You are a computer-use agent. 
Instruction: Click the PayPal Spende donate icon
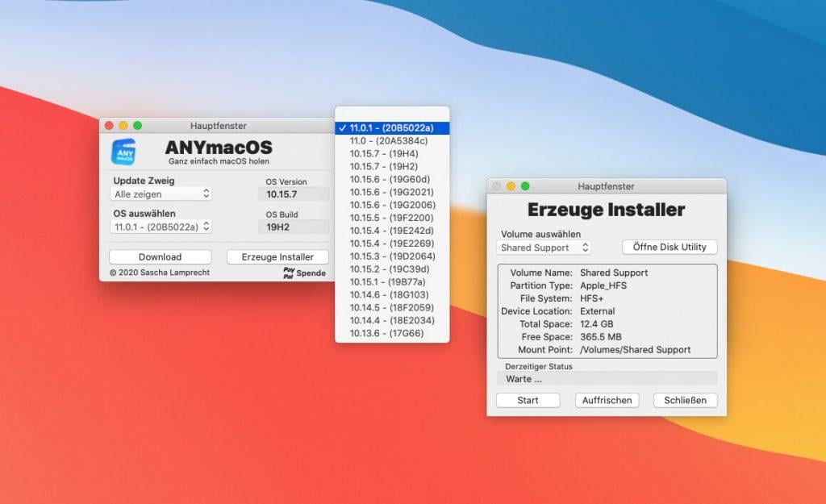click(304, 273)
